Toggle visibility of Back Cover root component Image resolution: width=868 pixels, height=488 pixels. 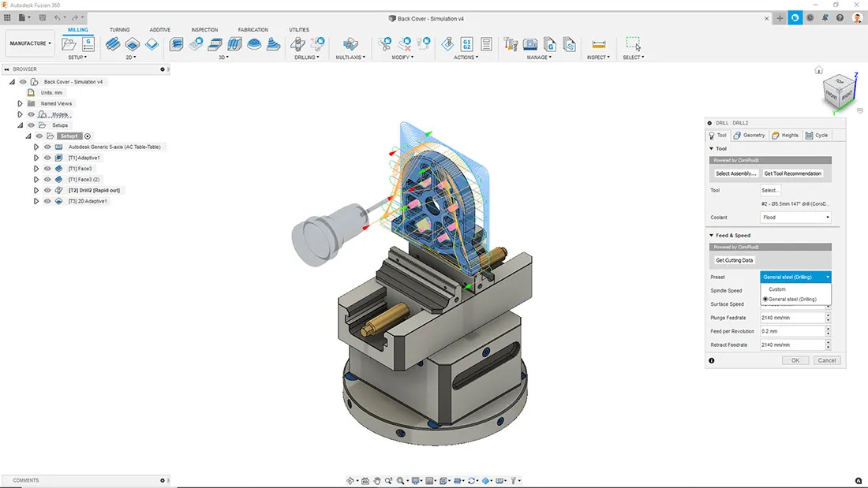pos(23,82)
